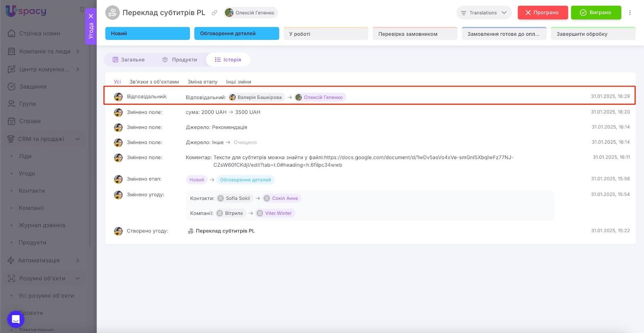644x333 pixels.
Task: Collapse Розумні об'єкти chevron
Action: [78, 278]
